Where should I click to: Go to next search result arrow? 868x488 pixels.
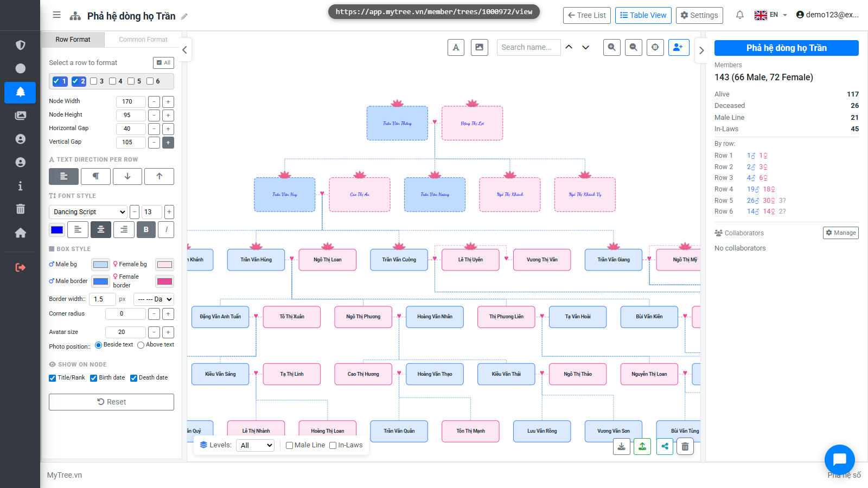(585, 47)
